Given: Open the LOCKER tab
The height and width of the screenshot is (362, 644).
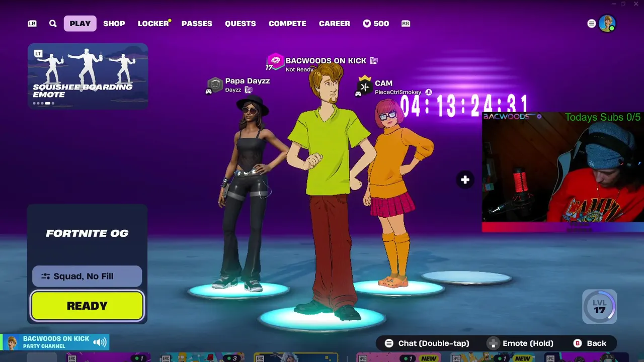Looking at the screenshot, I should [153, 24].
